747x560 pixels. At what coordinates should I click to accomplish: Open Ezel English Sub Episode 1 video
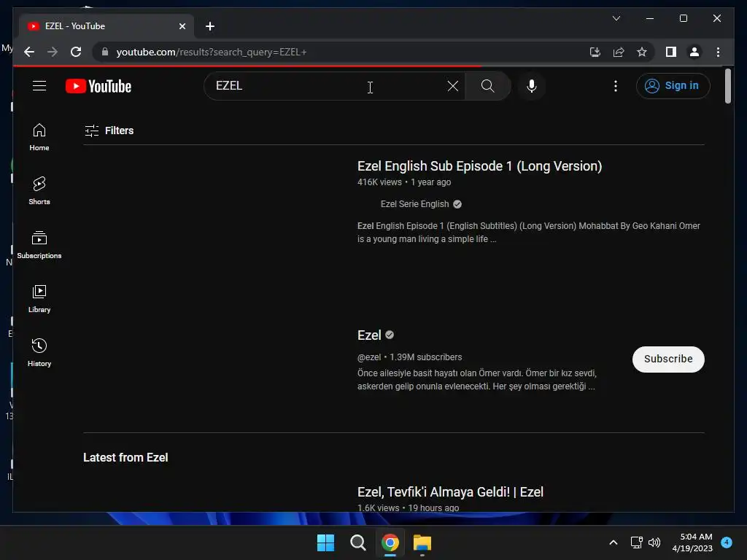pyautogui.click(x=480, y=166)
